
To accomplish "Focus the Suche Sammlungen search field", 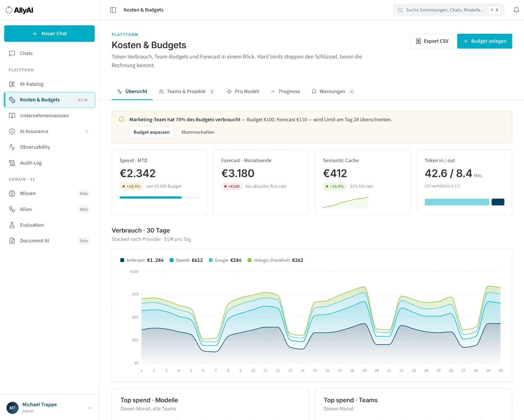I will tap(449, 10).
